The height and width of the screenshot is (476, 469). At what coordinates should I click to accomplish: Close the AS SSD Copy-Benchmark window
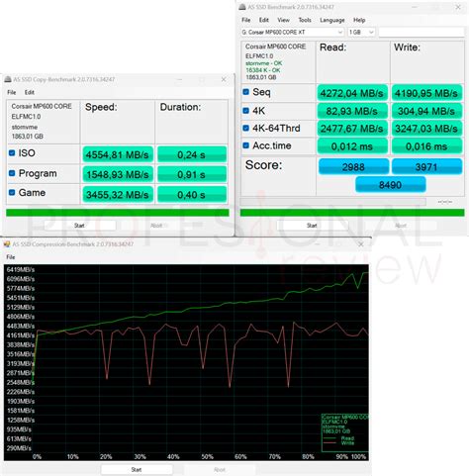point(224,79)
